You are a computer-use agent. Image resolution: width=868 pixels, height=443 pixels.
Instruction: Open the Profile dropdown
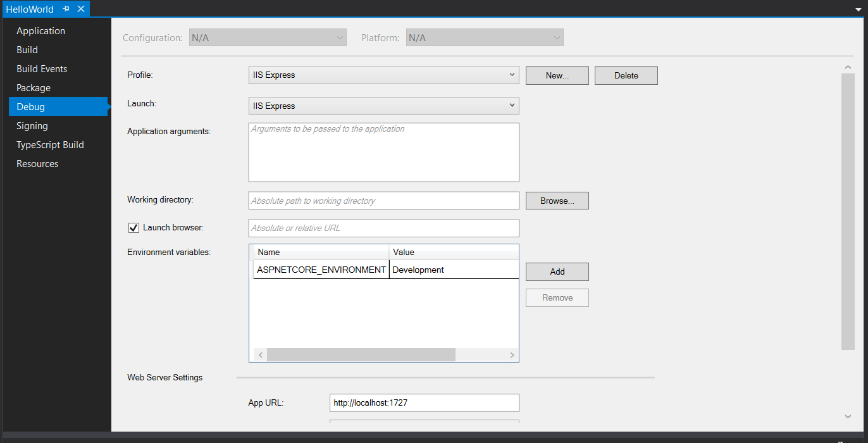coord(383,75)
